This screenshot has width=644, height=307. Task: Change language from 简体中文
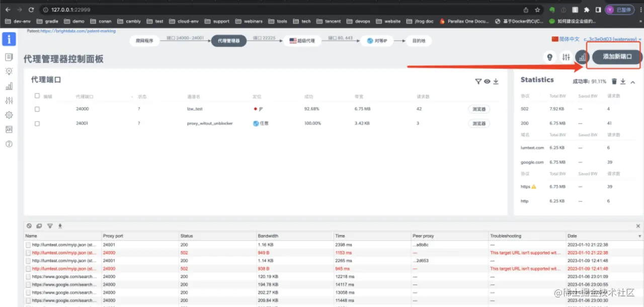click(566, 39)
